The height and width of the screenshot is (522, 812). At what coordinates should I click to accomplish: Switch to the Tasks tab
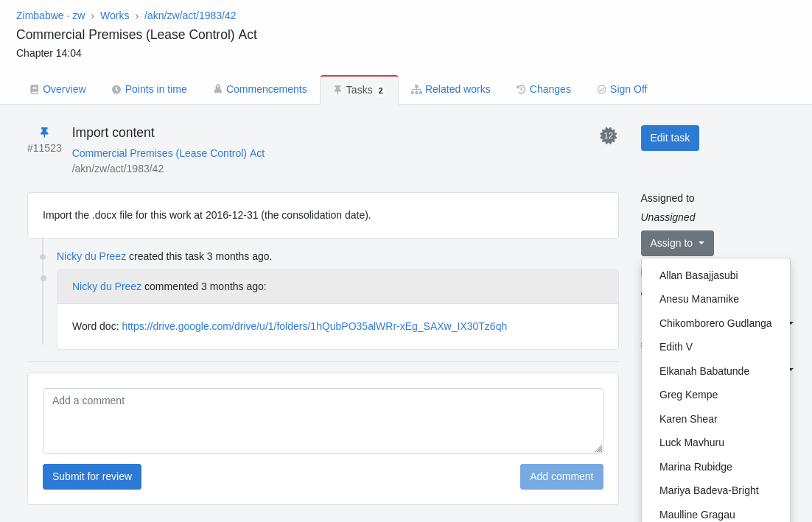click(359, 90)
